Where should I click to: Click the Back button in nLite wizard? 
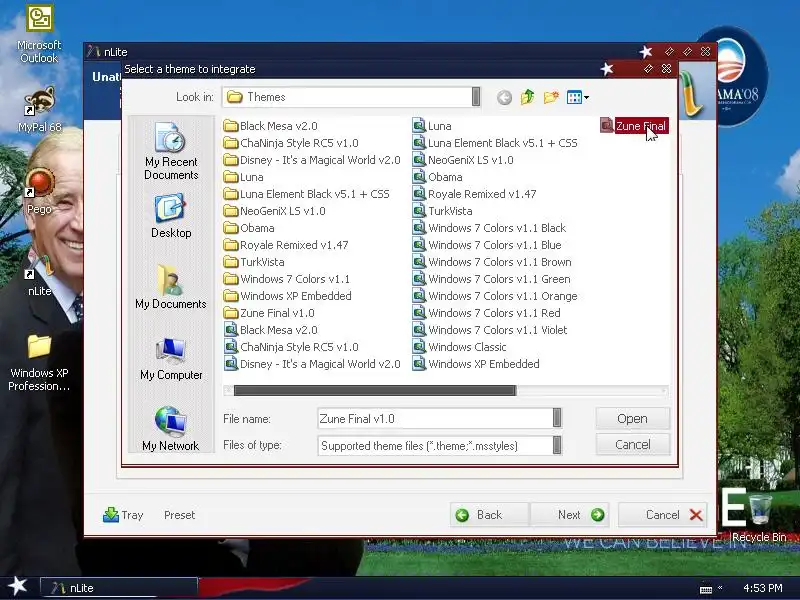point(489,515)
